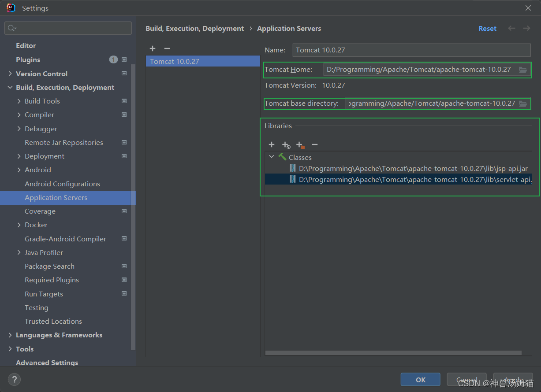This screenshot has height=392, width=541.
Task: Select Application Servers in sidebar
Action: coord(68,197)
